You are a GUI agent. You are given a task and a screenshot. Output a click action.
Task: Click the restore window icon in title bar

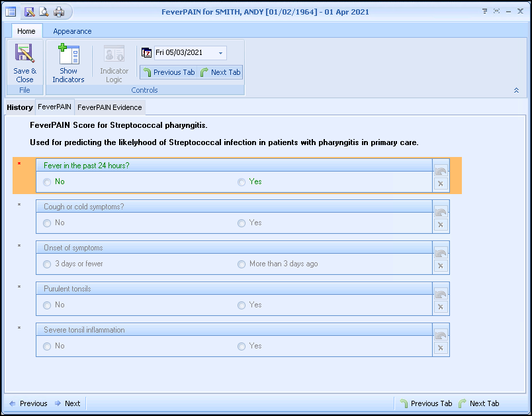pos(496,11)
